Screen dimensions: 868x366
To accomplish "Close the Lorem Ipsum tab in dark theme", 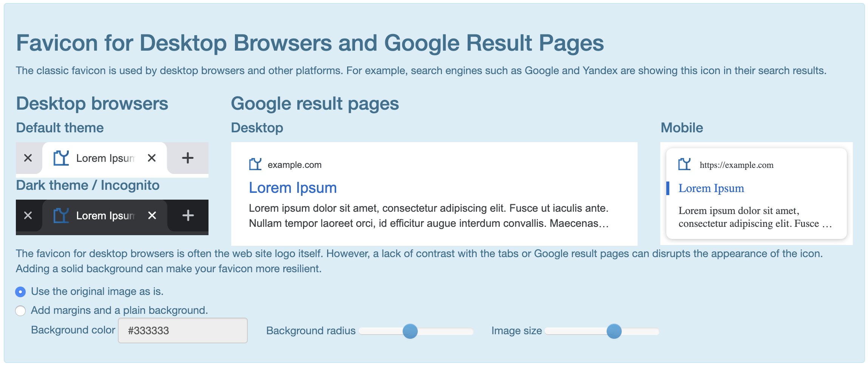I will [152, 216].
